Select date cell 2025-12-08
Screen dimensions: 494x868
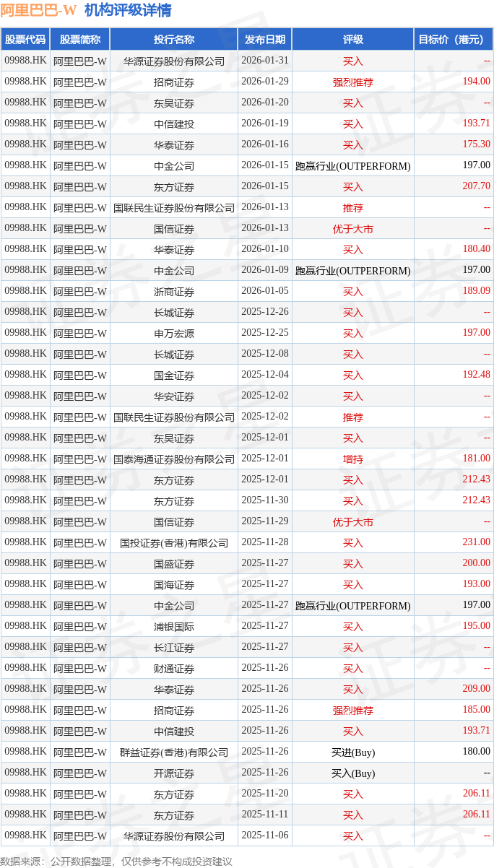click(x=265, y=354)
